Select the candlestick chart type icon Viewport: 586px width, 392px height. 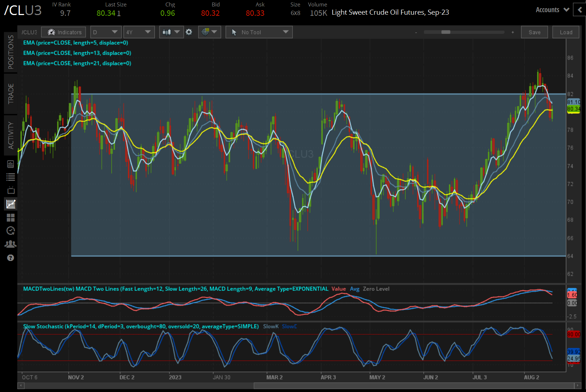[x=168, y=32]
